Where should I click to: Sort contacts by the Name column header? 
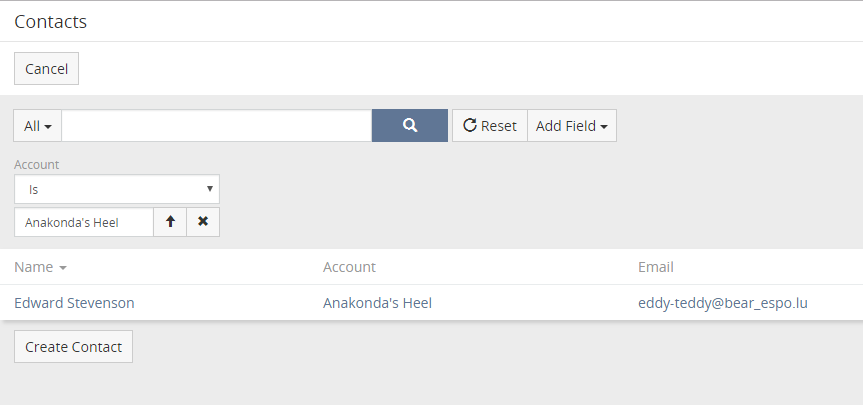coord(34,267)
